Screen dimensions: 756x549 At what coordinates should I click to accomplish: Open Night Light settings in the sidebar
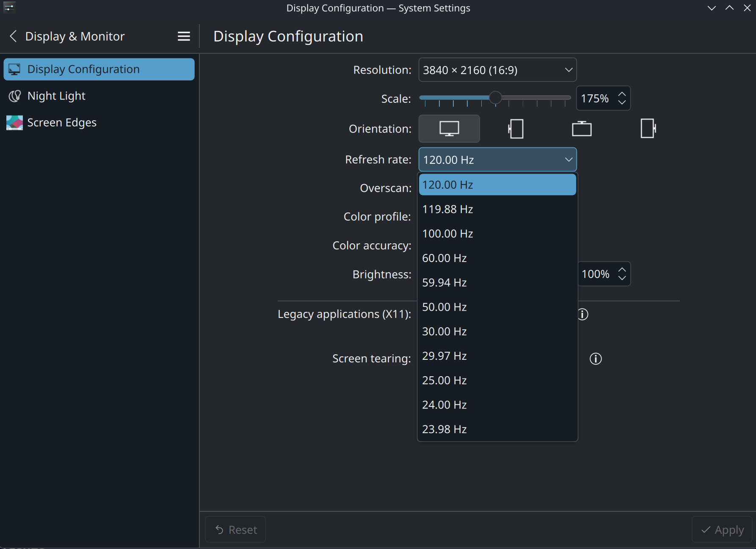click(56, 96)
